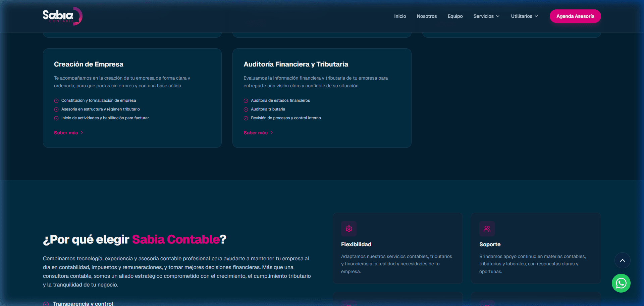Screen dimensions: 644x306
Task: Click the Auditoría card description paragraph
Action: coord(316,82)
